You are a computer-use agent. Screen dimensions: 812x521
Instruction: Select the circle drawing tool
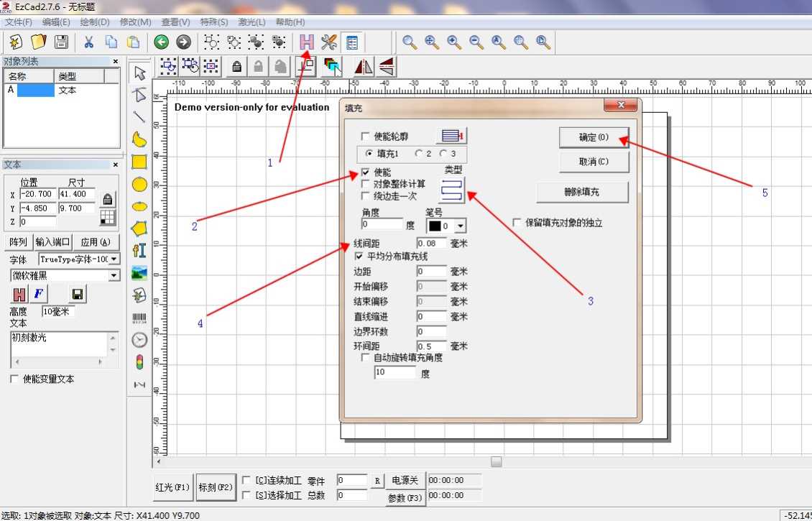139,185
